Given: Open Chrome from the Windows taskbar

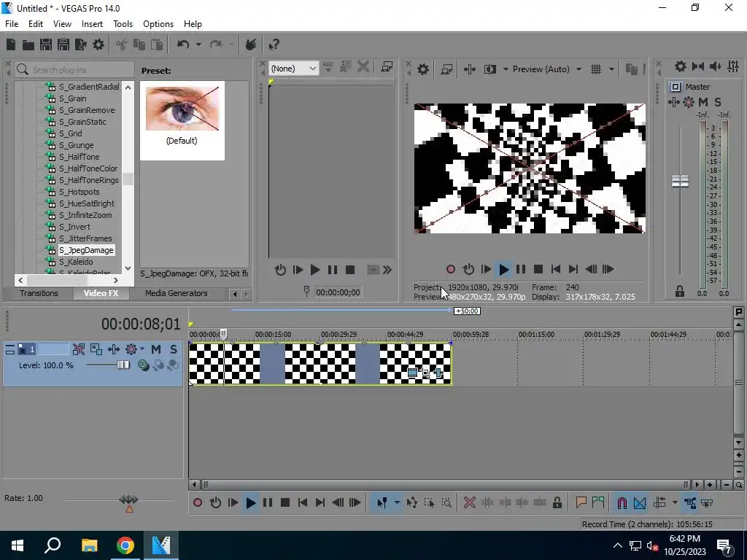Looking at the screenshot, I should (125, 545).
